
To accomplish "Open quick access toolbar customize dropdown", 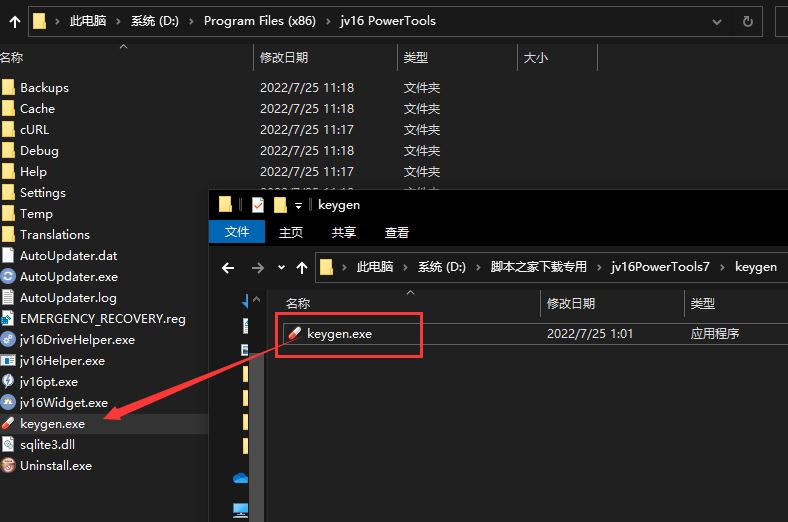I will [298, 205].
